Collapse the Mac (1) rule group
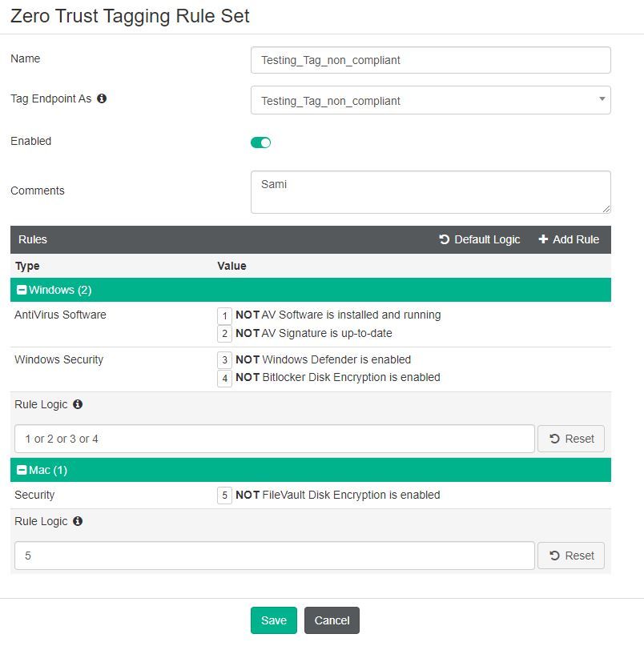The width and height of the screenshot is (644, 646). [22, 470]
